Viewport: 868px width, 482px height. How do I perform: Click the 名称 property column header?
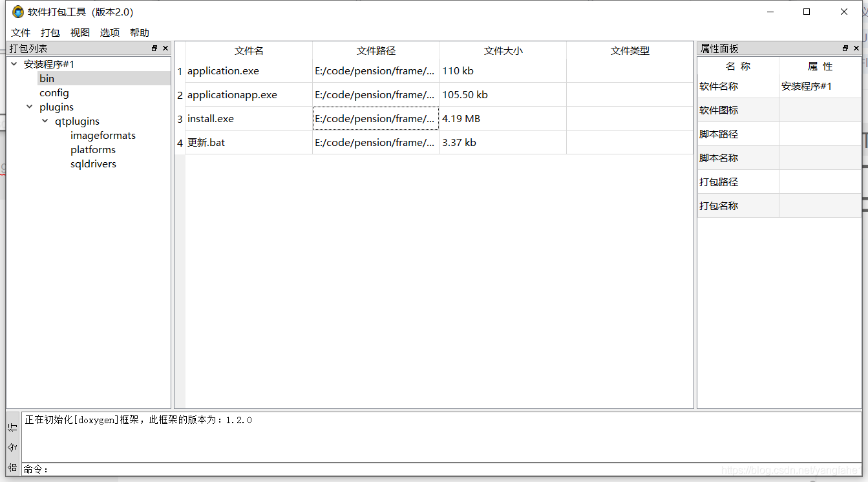tap(738, 67)
